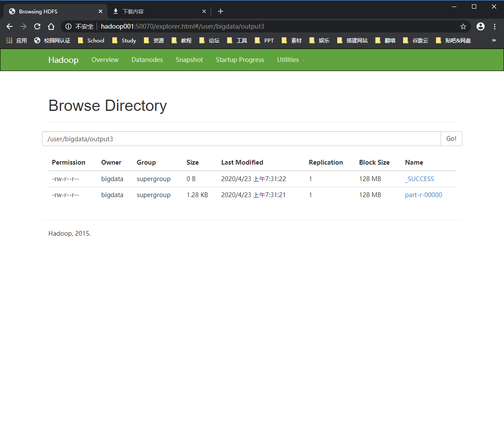Open the School bookmark folder

(91, 40)
